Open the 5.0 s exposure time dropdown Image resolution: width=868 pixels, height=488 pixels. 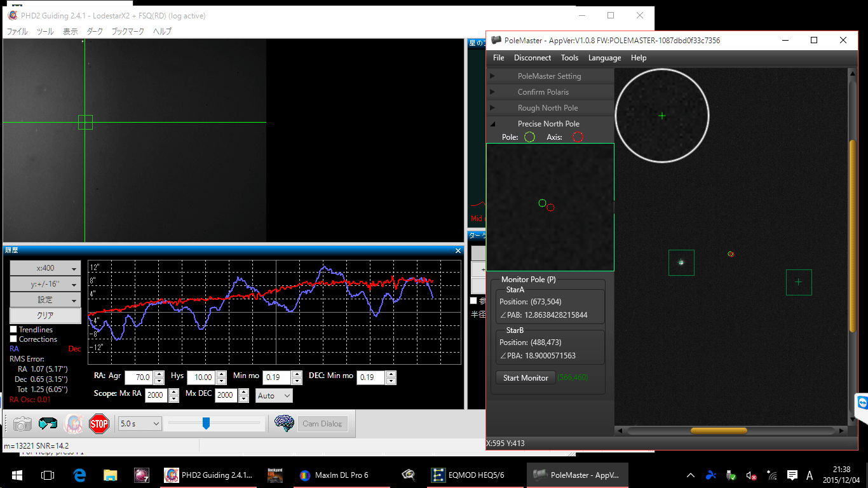pos(140,423)
